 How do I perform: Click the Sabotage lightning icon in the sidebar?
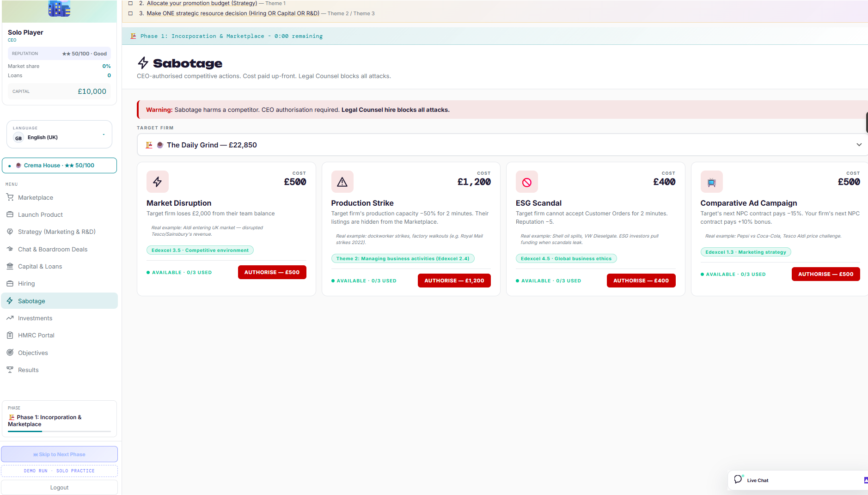(10, 301)
